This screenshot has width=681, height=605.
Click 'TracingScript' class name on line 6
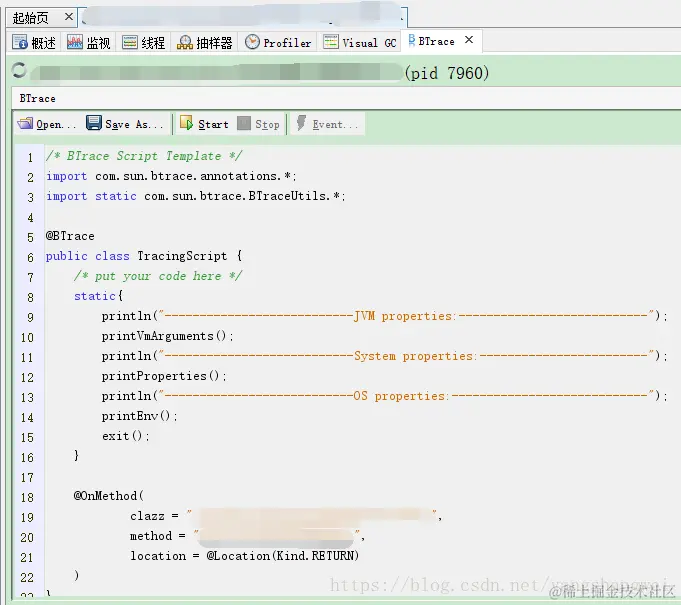(182, 256)
